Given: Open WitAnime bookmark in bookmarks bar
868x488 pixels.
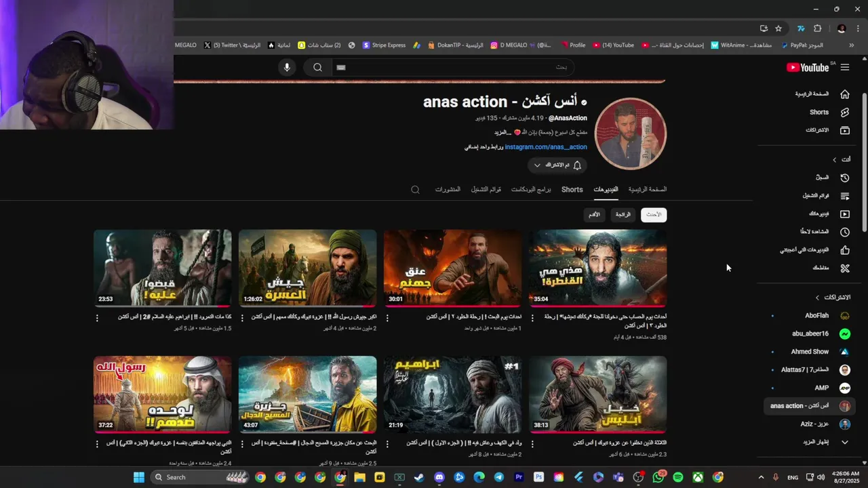Looking at the screenshot, I should (x=741, y=45).
